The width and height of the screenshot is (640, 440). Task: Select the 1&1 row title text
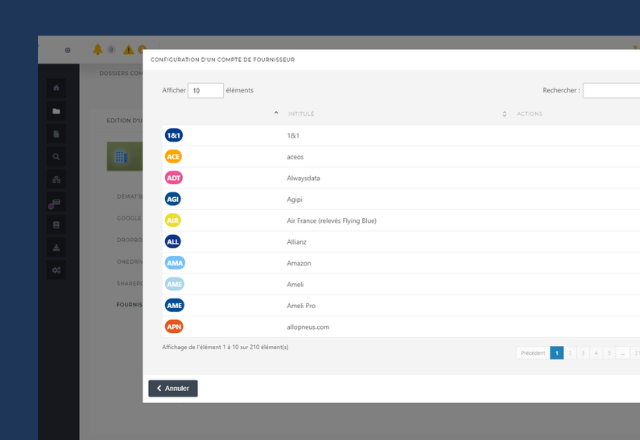pyautogui.click(x=293, y=136)
